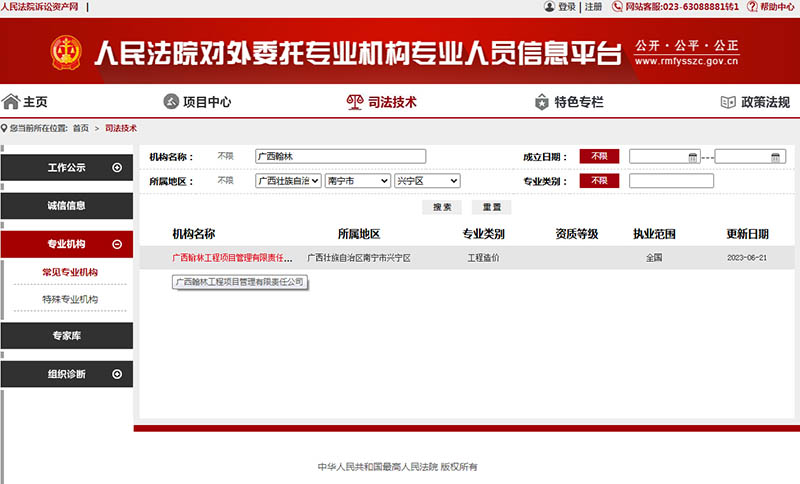Click the 主页 house icon

point(11,101)
